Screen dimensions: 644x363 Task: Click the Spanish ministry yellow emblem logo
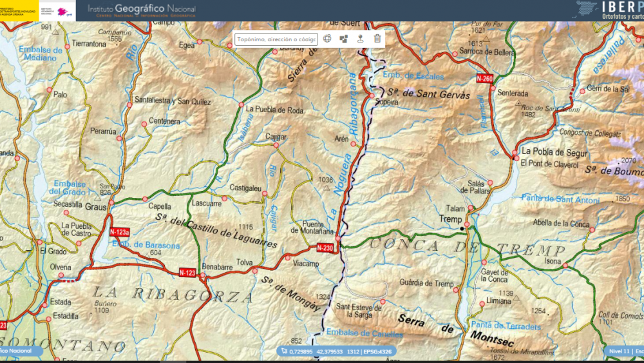18,10
